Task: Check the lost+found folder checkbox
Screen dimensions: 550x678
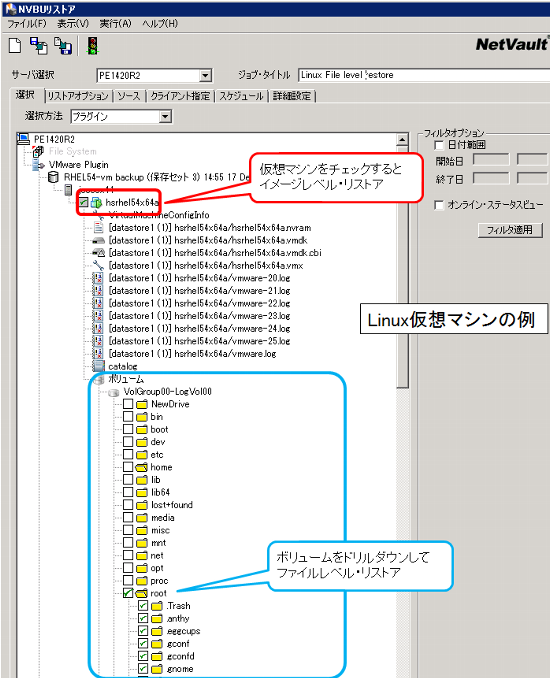Action: (128, 505)
